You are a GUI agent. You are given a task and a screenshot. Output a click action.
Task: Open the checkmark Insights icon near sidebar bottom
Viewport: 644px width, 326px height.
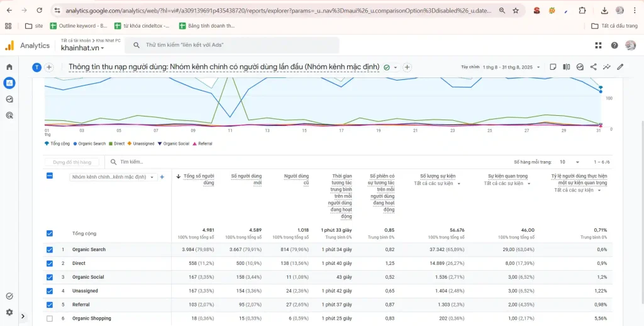(x=9, y=296)
